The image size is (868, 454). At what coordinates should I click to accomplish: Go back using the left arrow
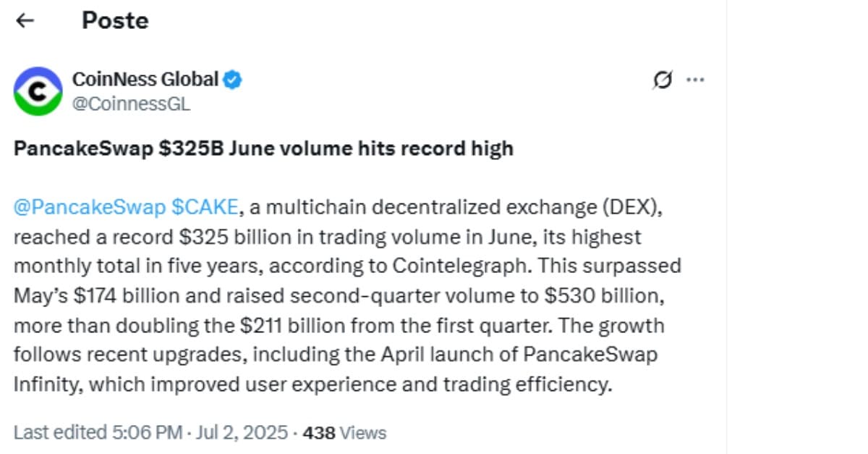(25, 21)
